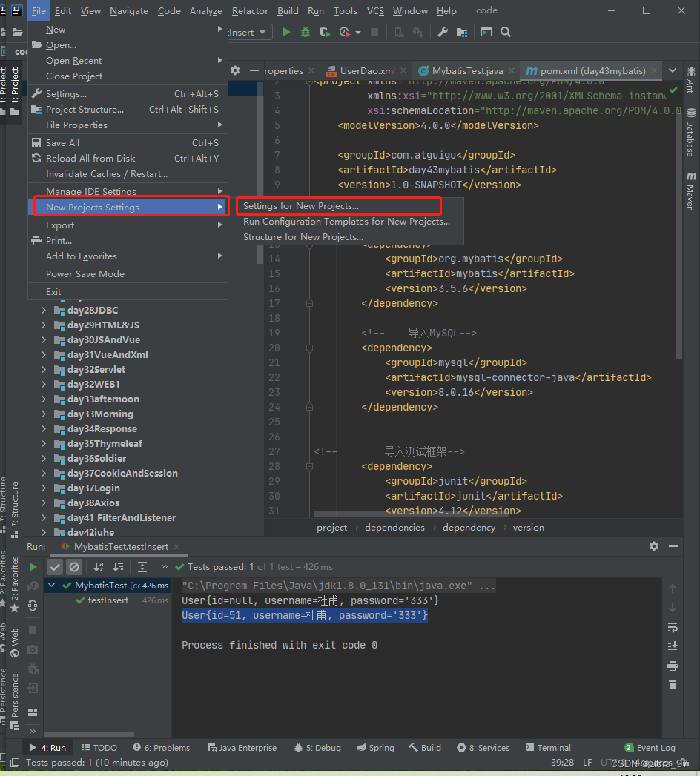700x776 pixels.
Task: Run with coverage from the main toolbar
Action: (325, 32)
